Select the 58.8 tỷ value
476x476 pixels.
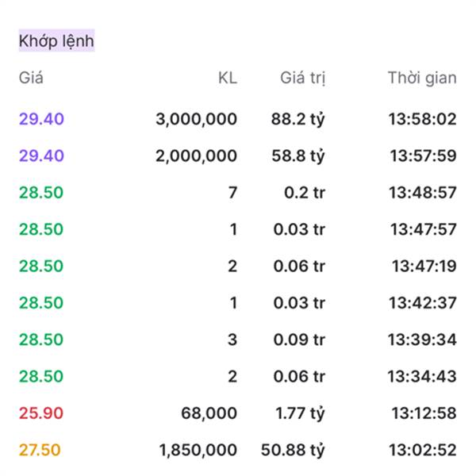coord(298,155)
